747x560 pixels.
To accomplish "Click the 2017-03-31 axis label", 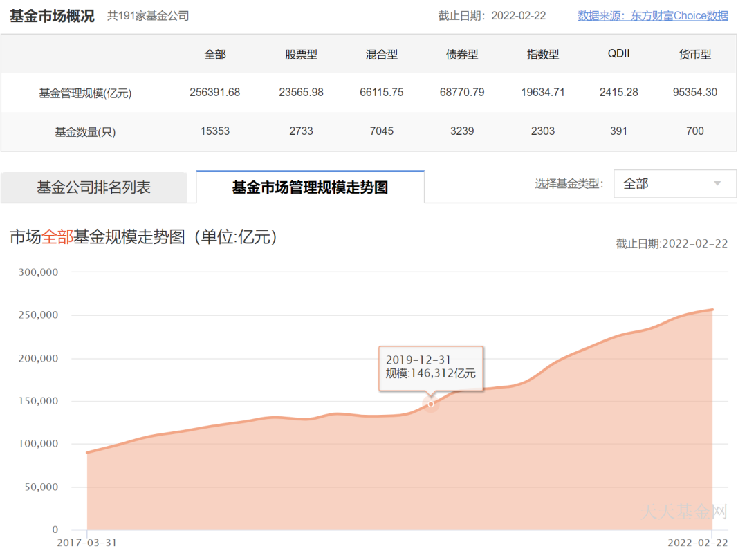I will pos(89,544).
